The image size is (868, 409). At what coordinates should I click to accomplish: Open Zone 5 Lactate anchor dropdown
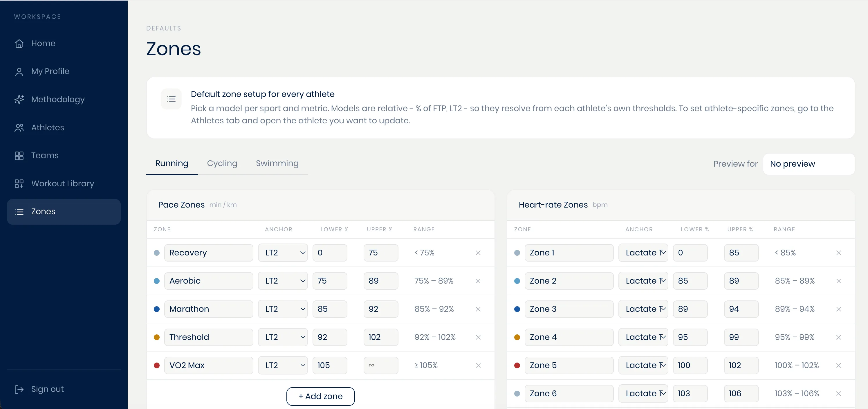tap(643, 365)
